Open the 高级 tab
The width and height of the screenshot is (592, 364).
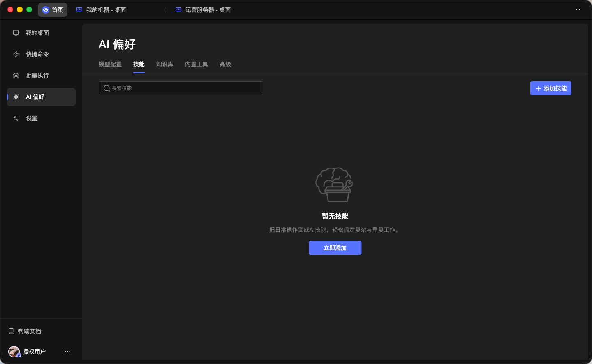tap(225, 64)
